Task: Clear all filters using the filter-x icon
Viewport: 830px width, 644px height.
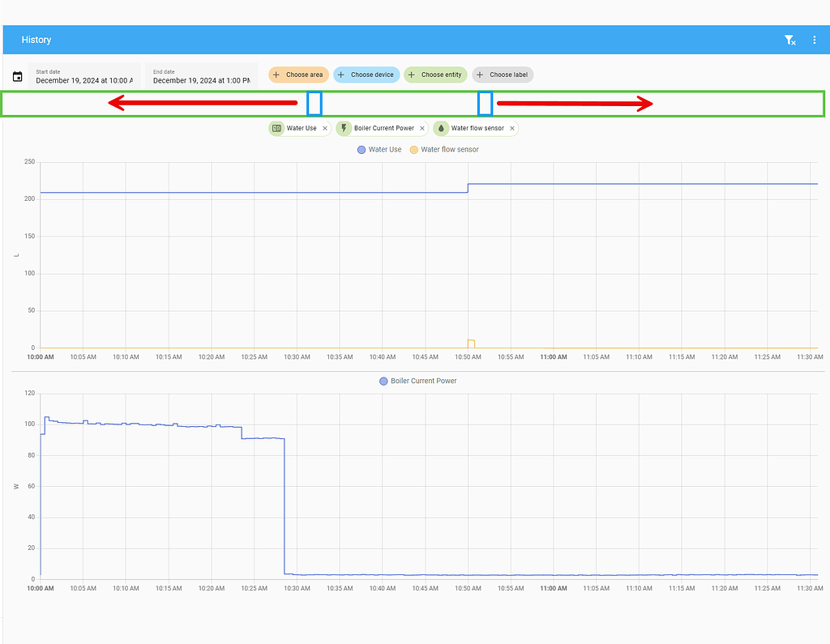Action: pyautogui.click(x=789, y=39)
